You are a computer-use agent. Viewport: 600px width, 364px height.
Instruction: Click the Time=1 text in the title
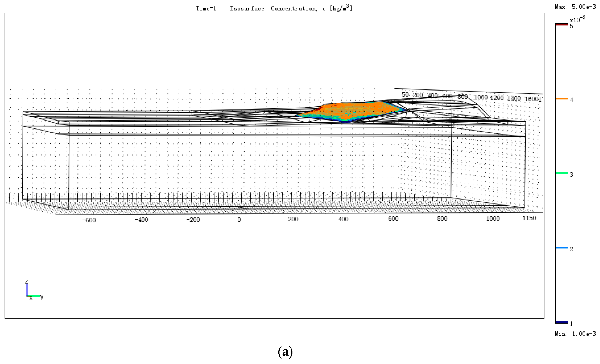206,9
